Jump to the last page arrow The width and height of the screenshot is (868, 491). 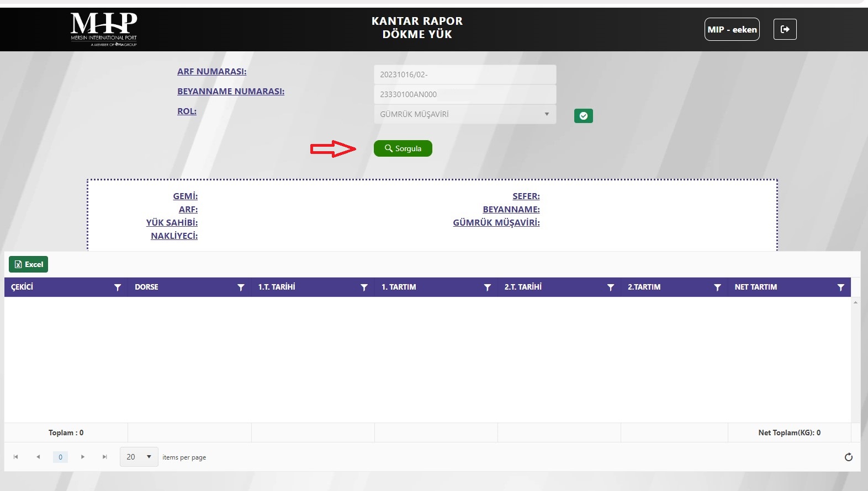click(105, 457)
